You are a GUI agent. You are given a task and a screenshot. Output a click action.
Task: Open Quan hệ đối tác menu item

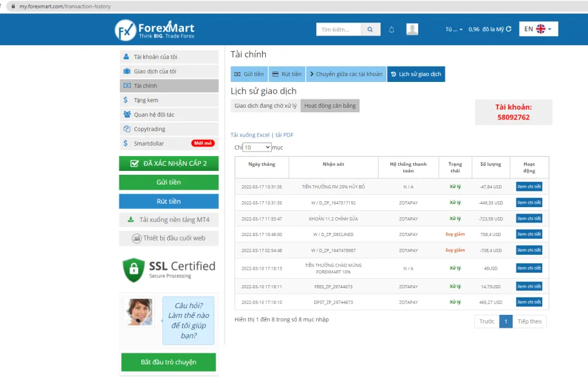pyautogui.click(x=169, y=114)
